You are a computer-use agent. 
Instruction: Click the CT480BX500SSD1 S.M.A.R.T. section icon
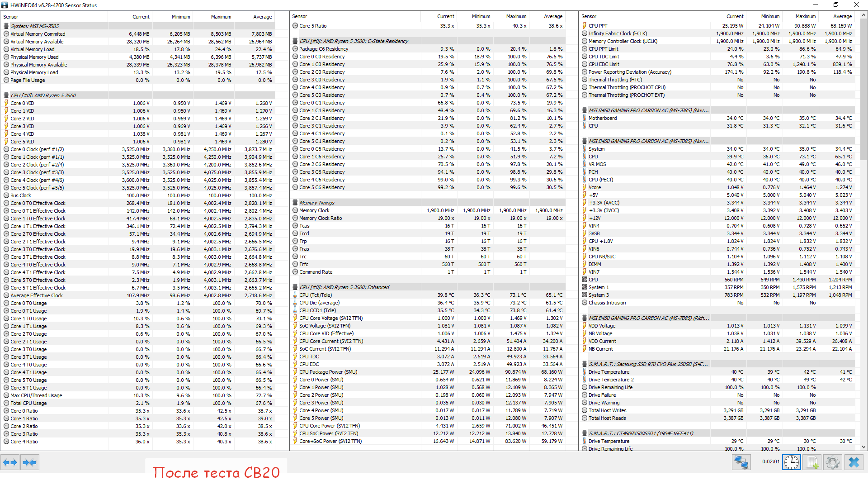pos(585,433)
